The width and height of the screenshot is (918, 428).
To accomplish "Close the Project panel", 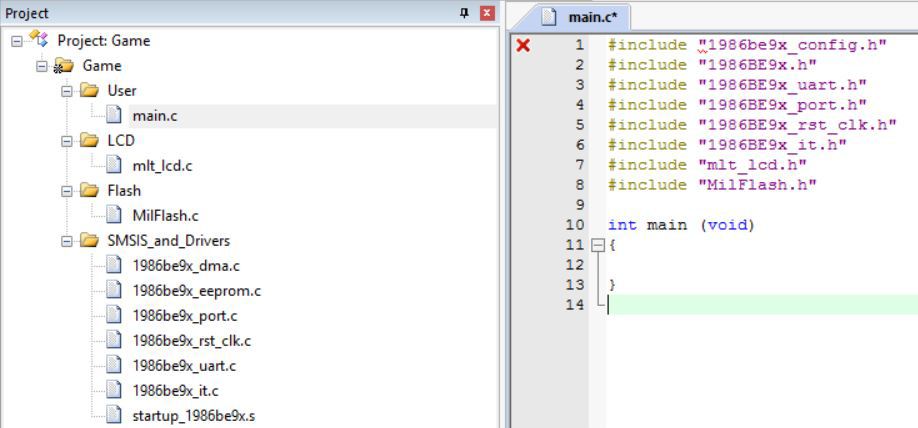I will (487, 13).
